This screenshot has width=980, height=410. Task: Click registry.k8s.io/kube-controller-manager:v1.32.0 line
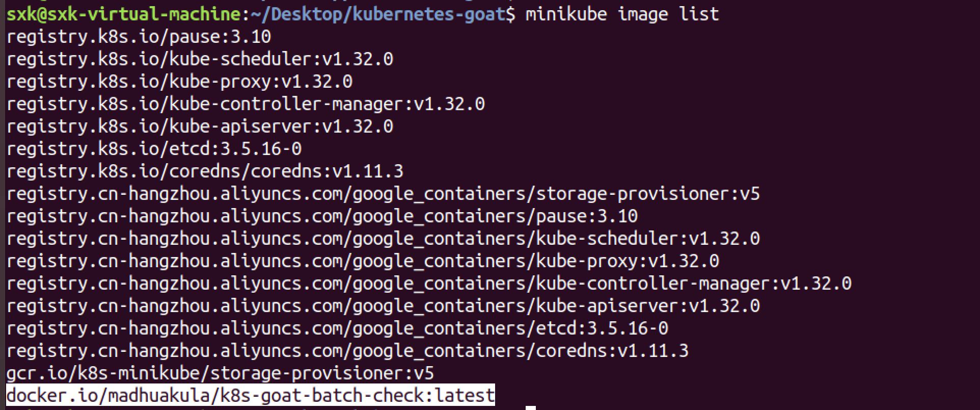246,104
